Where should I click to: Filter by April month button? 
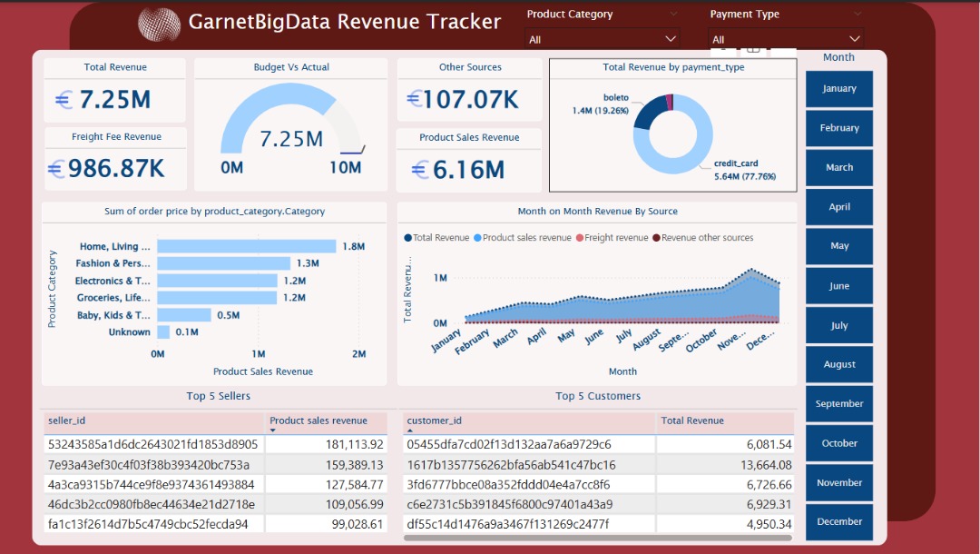[838, 207]
